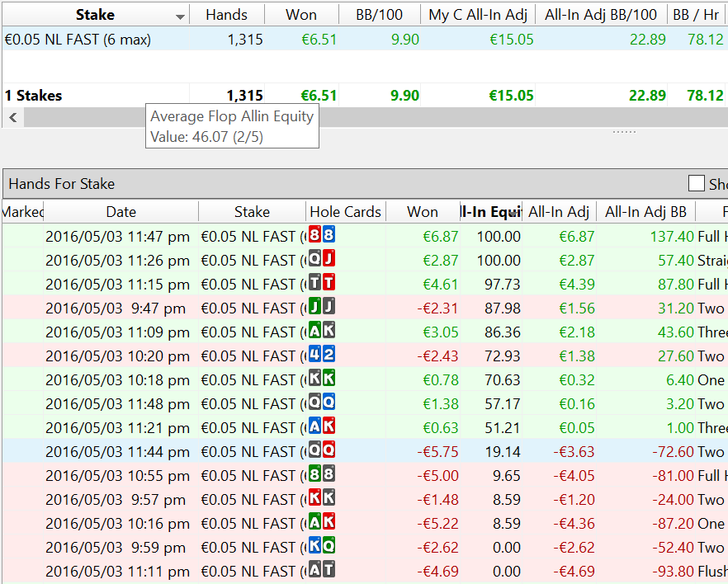Select the 2016/05/03 9:47 pm date cell

click(x=117, y=308)
